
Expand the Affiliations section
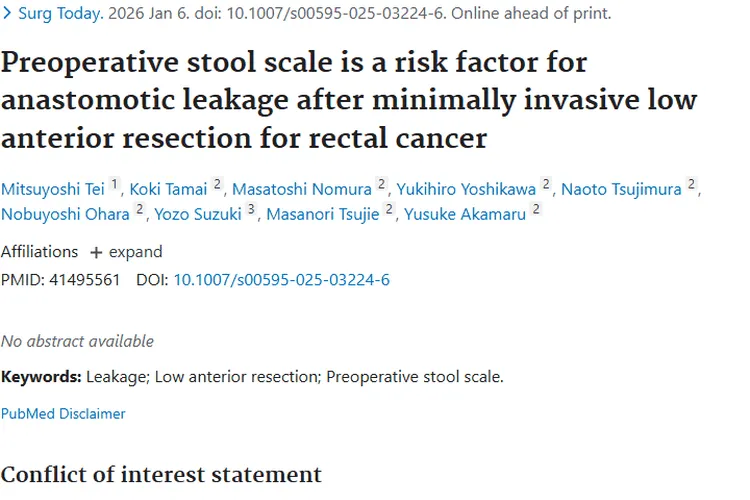click(x=125, y=252)
